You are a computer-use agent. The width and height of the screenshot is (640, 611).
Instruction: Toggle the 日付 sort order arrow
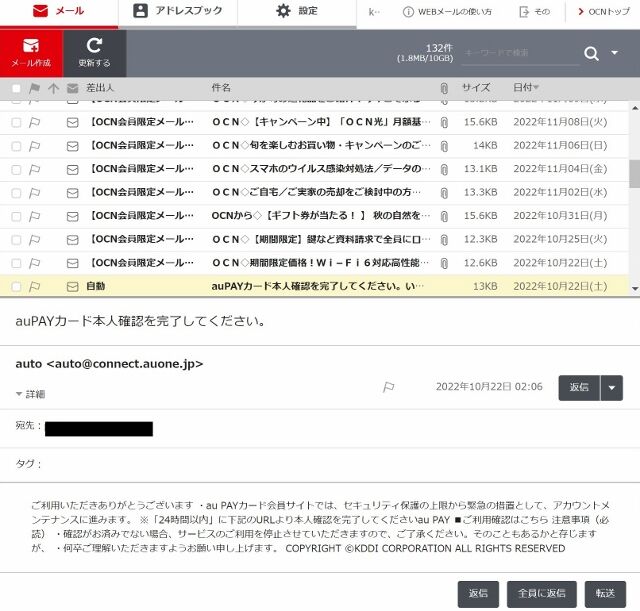click(x=536, y=87)
